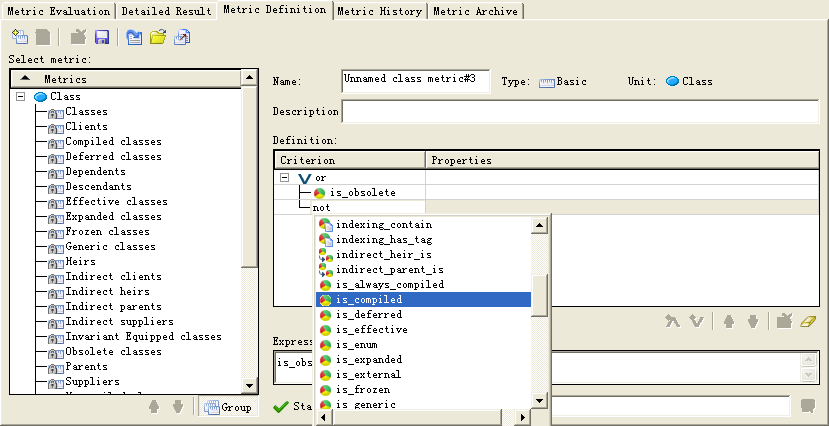Select Obsolete classes in metrics tree

point(113,352)
